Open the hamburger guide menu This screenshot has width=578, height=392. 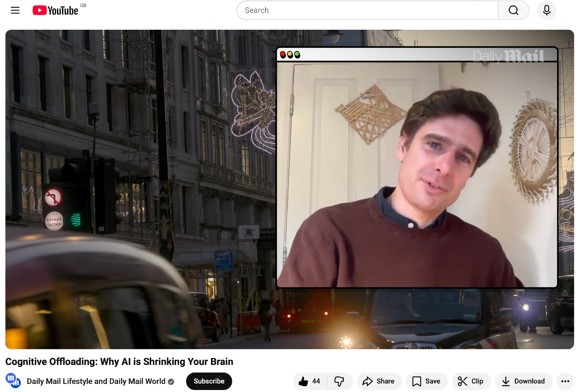15,10
